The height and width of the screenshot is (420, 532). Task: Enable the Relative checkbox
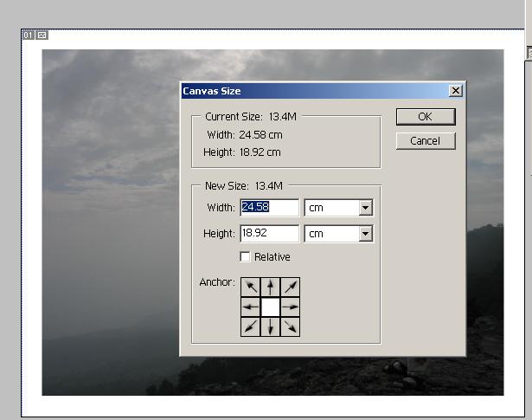[245, 256]
